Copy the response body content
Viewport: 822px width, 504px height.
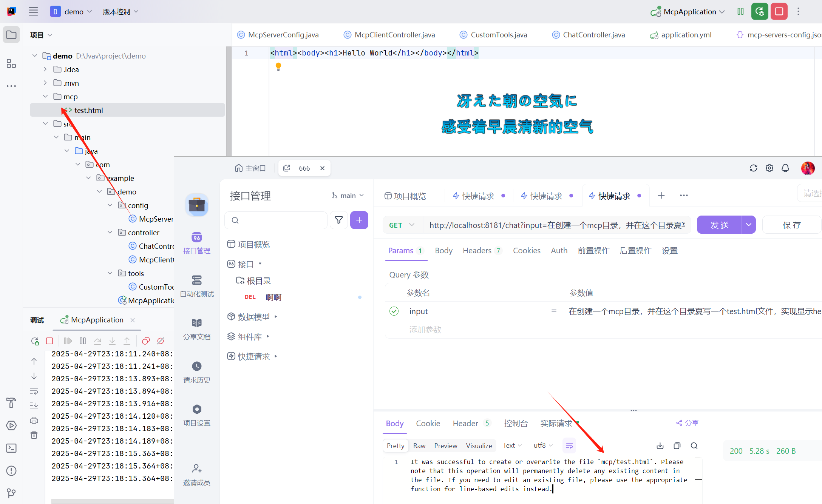coord(677,446)
